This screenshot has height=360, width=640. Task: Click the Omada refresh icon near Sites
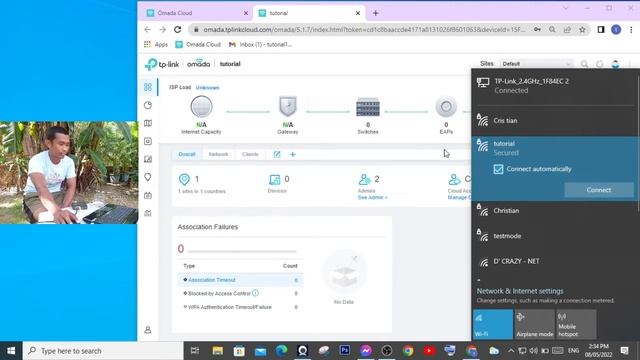(599, 64)
